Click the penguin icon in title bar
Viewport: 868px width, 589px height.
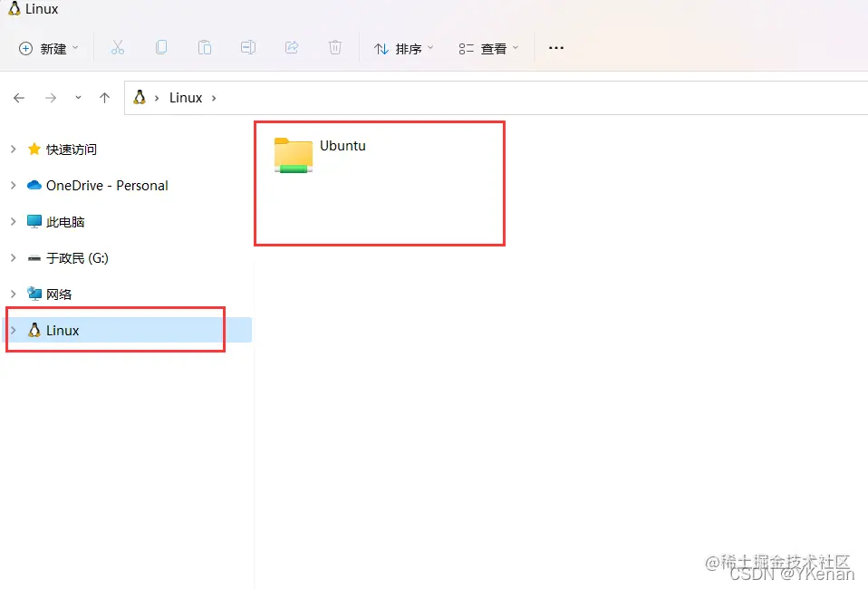(x=14, y=8)
